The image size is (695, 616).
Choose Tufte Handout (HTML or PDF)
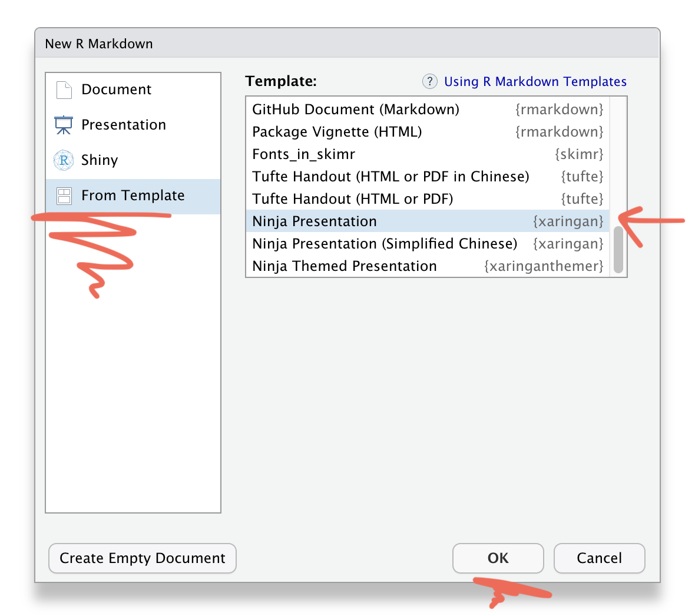coord(428,199)
